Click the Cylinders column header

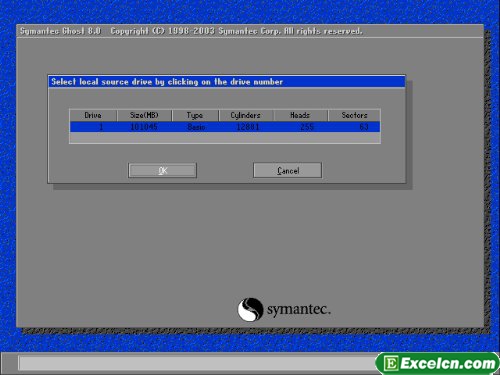(246, 115)
